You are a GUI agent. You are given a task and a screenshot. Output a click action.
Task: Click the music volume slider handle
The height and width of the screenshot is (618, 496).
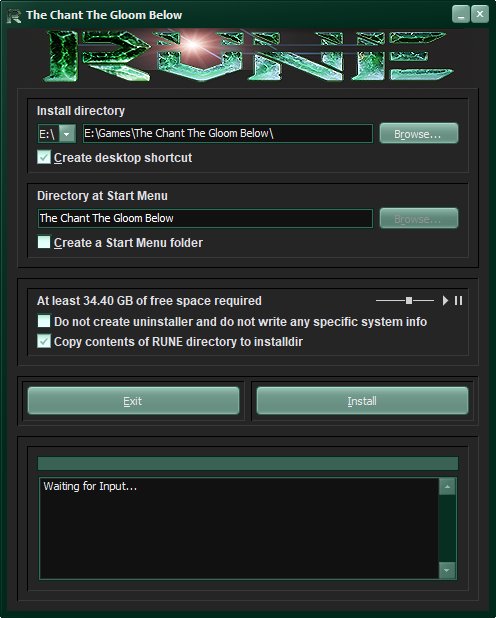(x=409, y=301)
